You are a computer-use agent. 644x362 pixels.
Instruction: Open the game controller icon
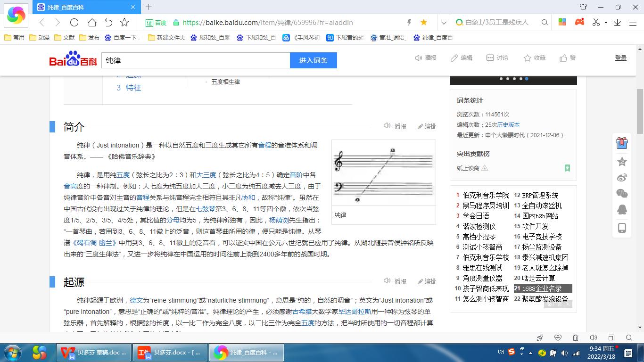[579, 22]
